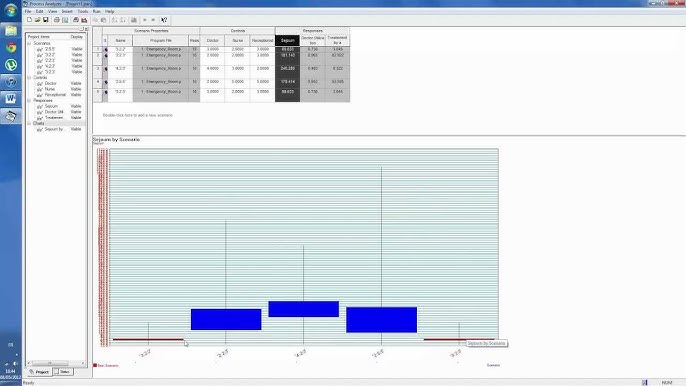Viewport: 686px width, 386px height.
Task: Select the Doctor control in the tree
Action: click(50, 83)
